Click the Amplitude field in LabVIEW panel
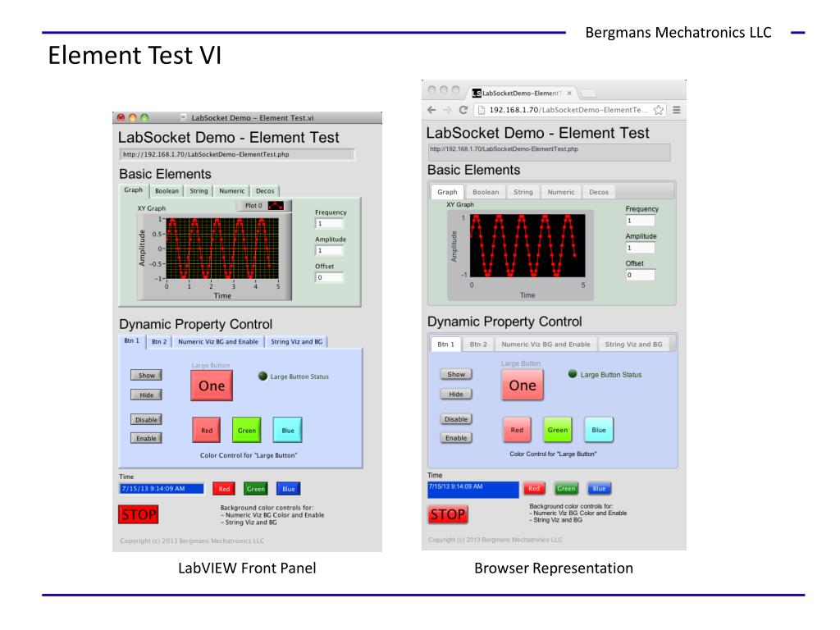The image size is (840, 630). click(x=329, y=250)
